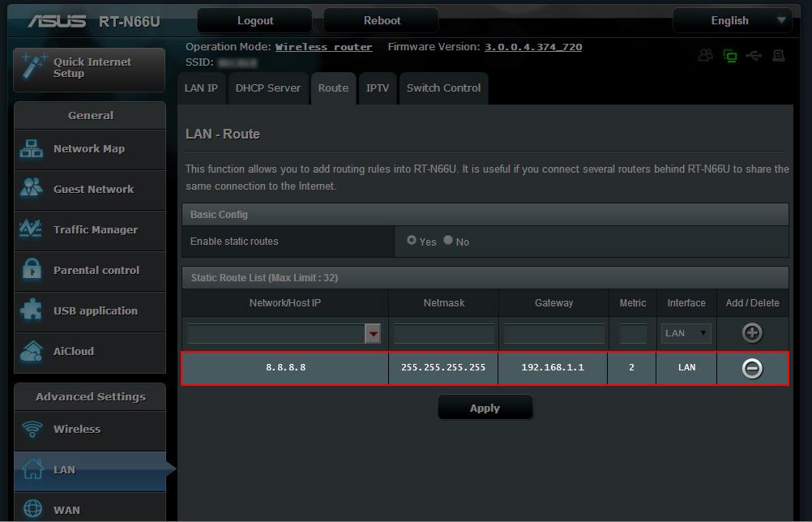
Task: Select No for Enable static routes
Action: click(448, 240)
